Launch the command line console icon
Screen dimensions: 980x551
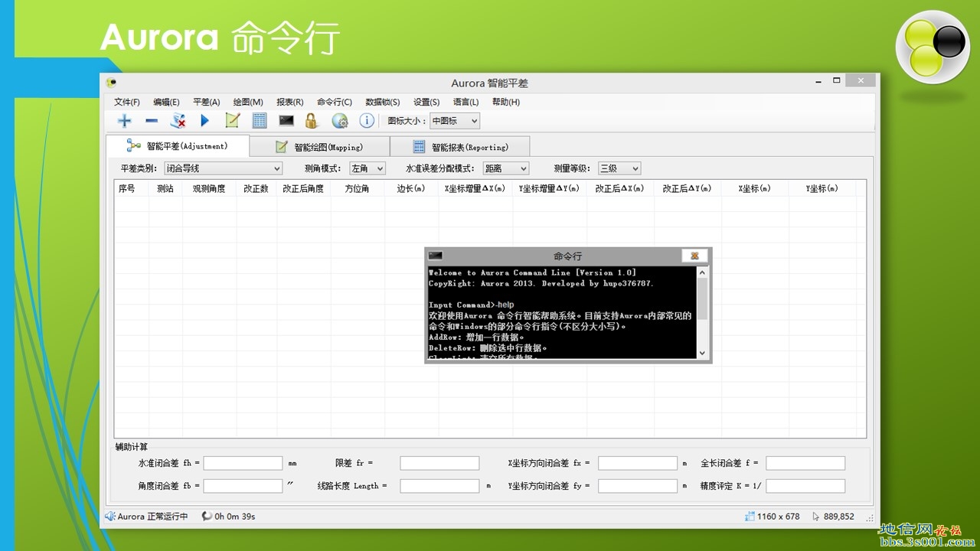(286, 120)
